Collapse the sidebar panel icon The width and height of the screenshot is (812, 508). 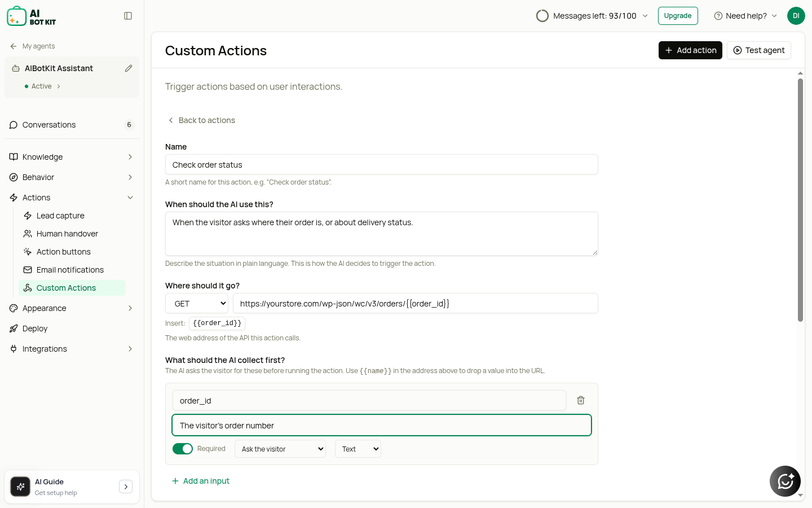click(128, 16)
